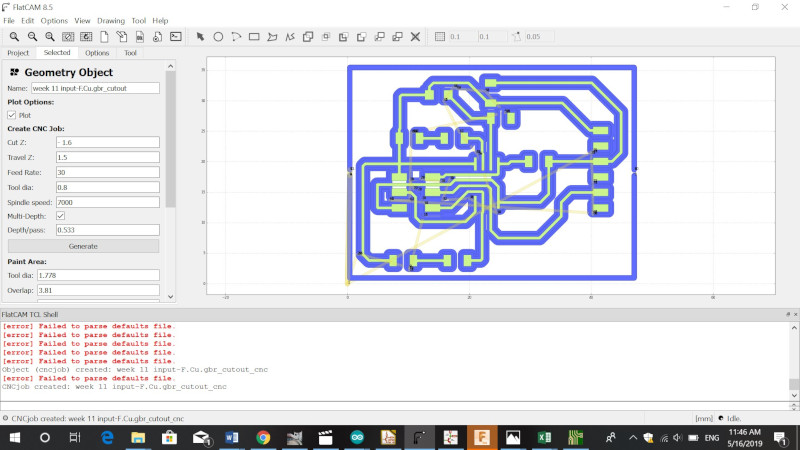800x450 pixels.
Task: Choose the Add Circle drawing tool
Action: pyautogui.click(x=218, y=37)
